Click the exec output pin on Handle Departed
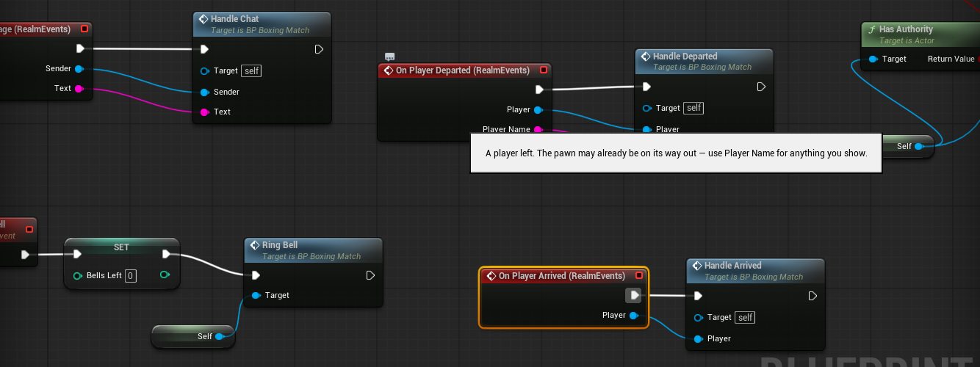980x367 pixels. pyautogui.click(x=761, y=87)
